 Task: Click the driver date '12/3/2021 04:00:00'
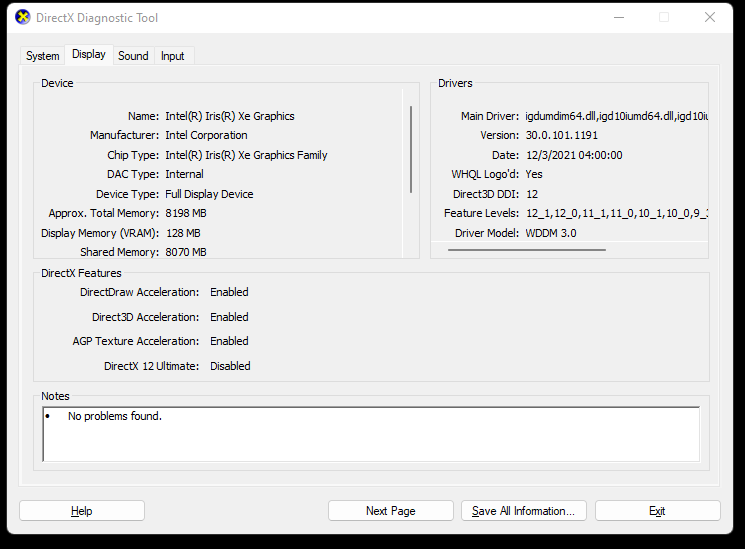[x=574, y=155]
